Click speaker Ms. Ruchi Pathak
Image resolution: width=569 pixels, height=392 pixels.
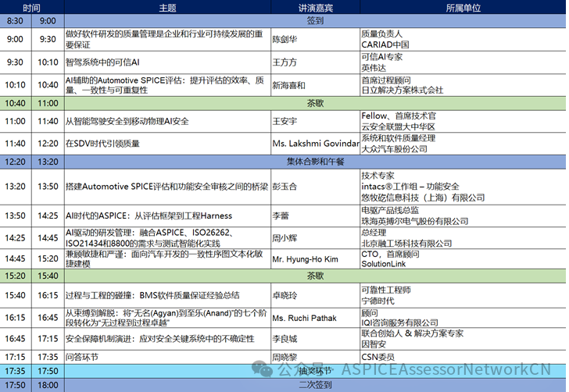coord(305,318)
